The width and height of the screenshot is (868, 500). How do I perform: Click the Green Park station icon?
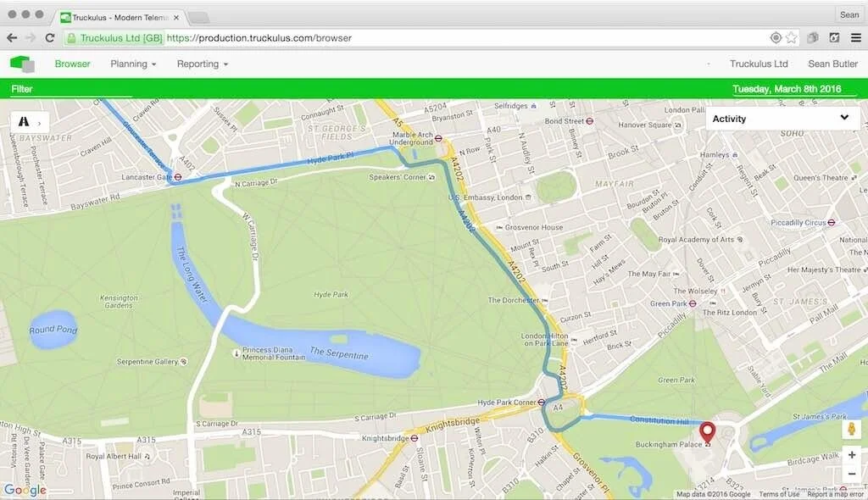click(x=693, y=303)
